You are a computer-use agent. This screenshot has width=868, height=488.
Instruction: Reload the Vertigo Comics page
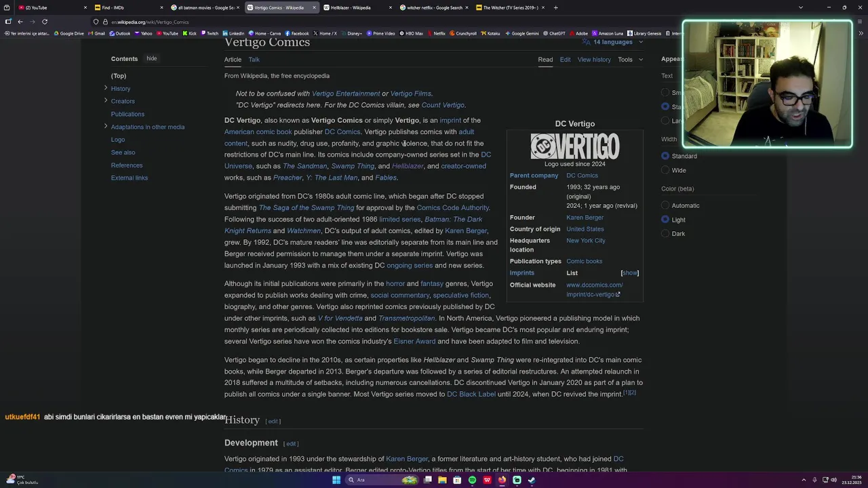click(x=45, y=22)
